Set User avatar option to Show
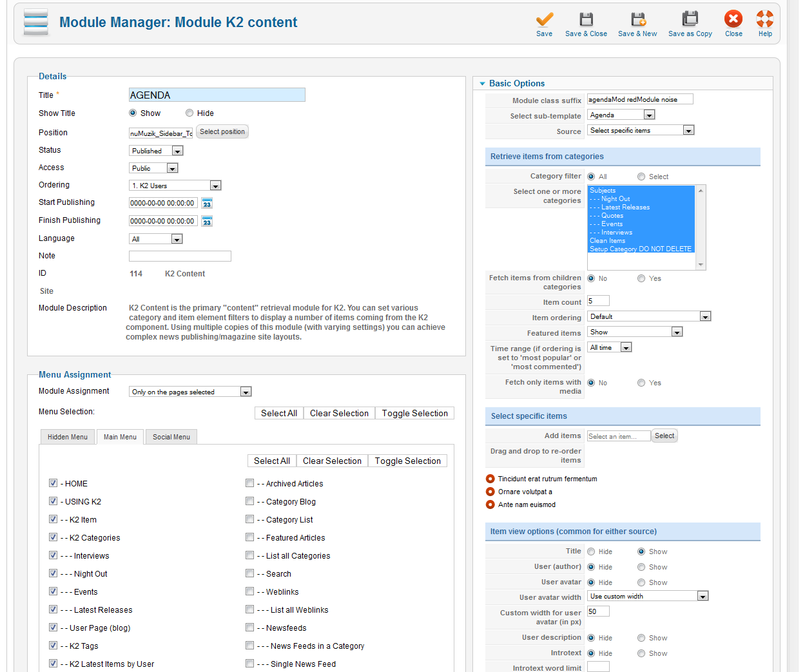This screenshot has height=672, width=805. pyautogui.click(x=641, y=582)
